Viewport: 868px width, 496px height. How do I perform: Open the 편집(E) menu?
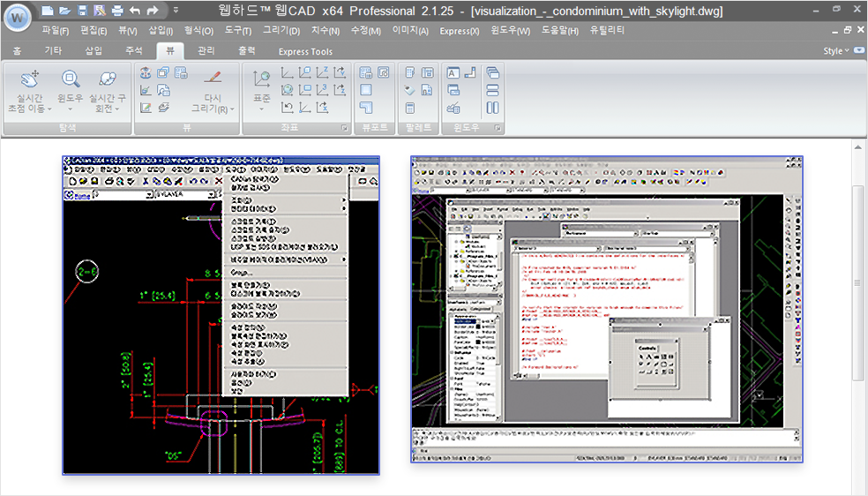(x=94, y=30)
